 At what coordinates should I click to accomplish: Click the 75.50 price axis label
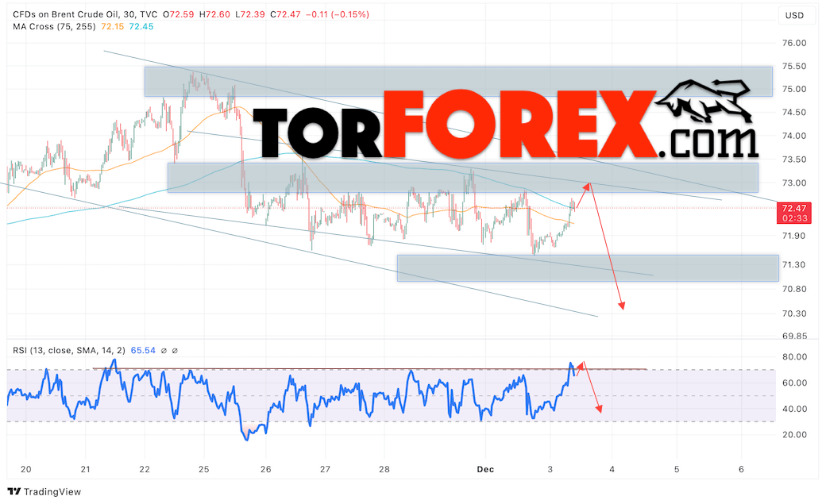(x=794, y=67)
